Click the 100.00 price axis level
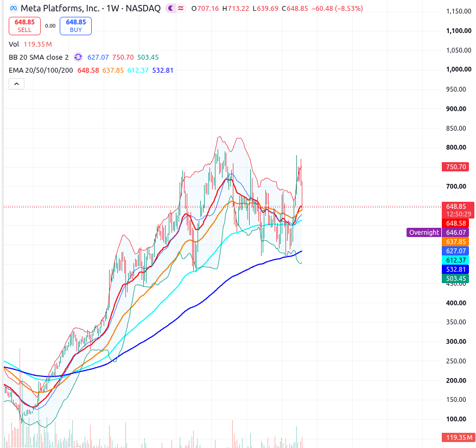 pyautogui.click(x=456, y=419)
